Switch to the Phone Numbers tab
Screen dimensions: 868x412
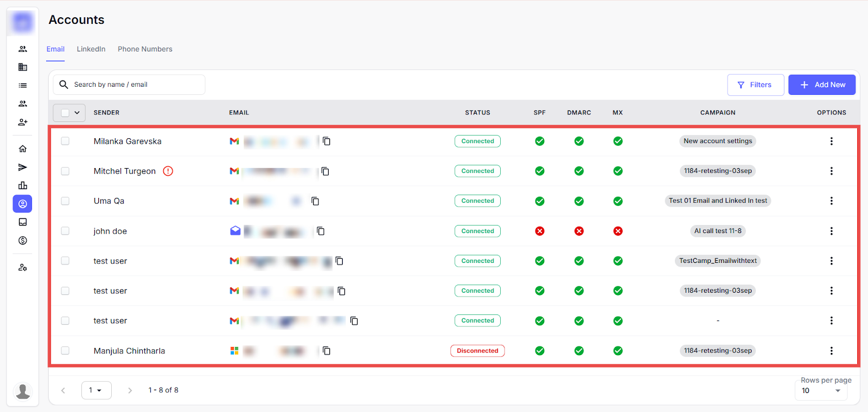pos(145,49)
